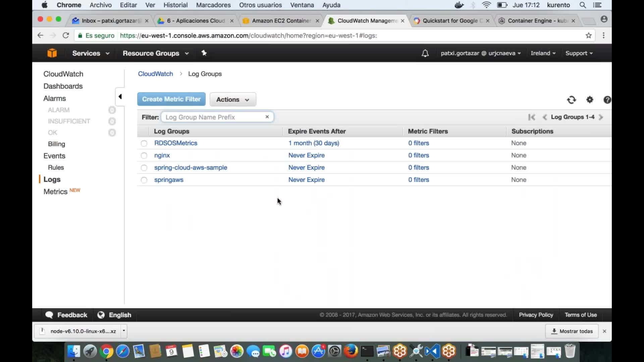Select the RDSOSMetrics radio button
The height and width of the screenshot is (362, 644).
144,143
